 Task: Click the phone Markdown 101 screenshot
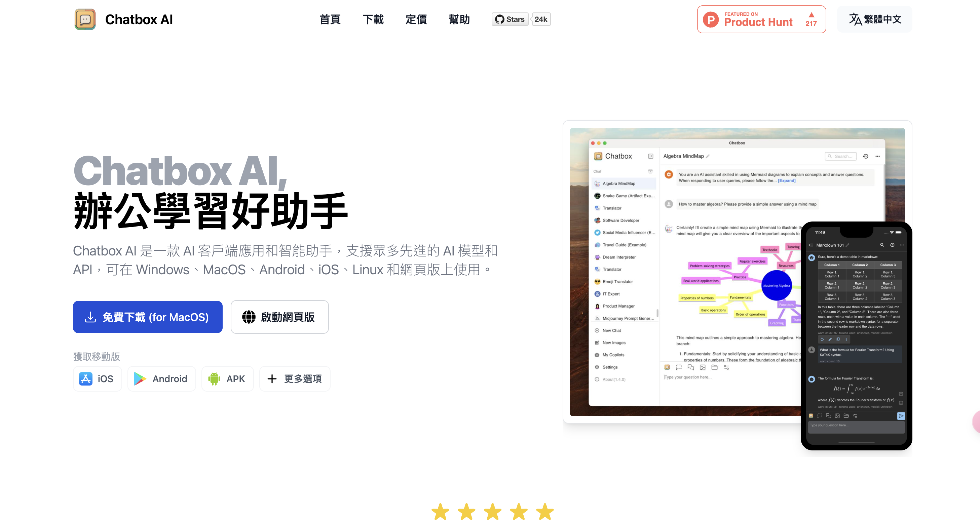pos(856,336)
